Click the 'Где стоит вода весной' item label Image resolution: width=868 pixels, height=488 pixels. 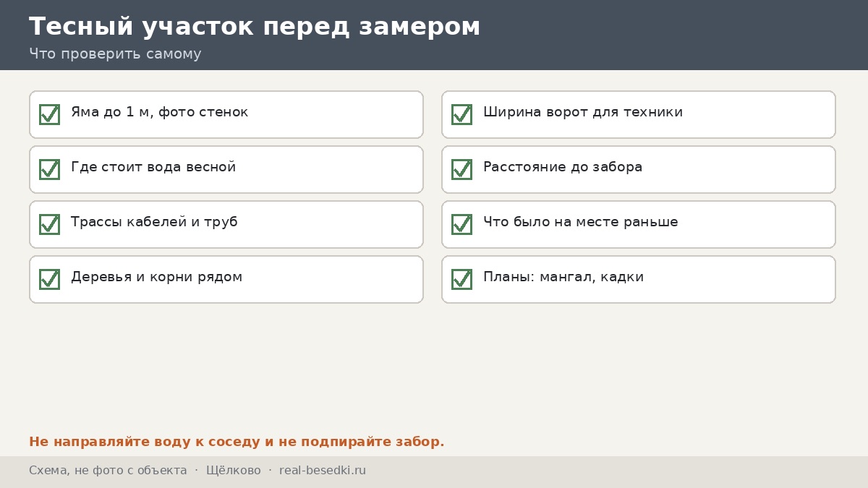click(153, 167)
